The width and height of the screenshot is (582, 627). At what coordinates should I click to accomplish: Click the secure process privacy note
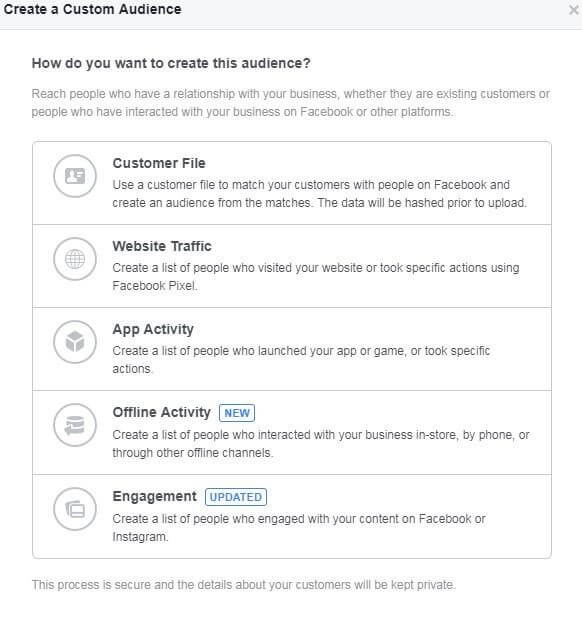(244, 585)
